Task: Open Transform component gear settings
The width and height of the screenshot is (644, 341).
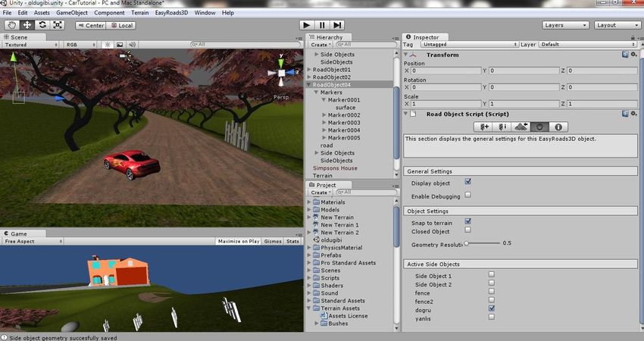Action: [633, 55]
